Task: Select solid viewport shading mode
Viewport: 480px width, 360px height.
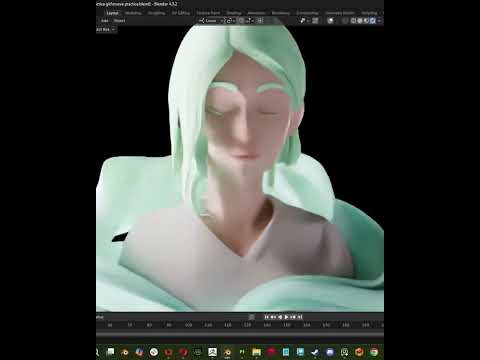Action: pos(360,21)
